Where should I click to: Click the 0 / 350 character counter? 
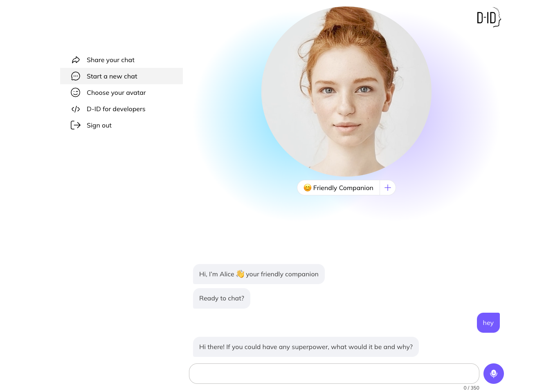click(471, 388)
